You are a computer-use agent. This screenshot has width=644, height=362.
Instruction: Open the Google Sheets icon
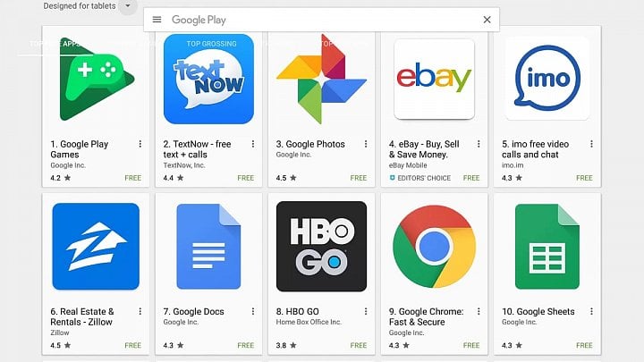coord(547,247)
